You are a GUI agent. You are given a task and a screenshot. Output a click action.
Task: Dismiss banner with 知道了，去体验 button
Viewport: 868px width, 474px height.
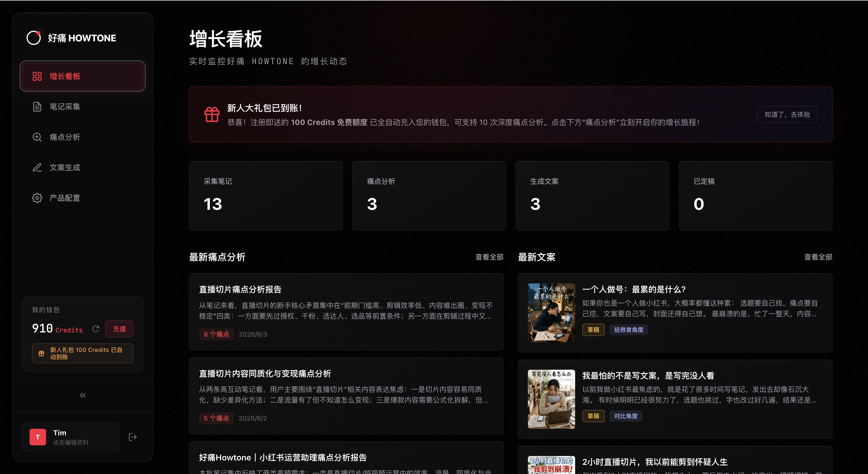point(787,114)
